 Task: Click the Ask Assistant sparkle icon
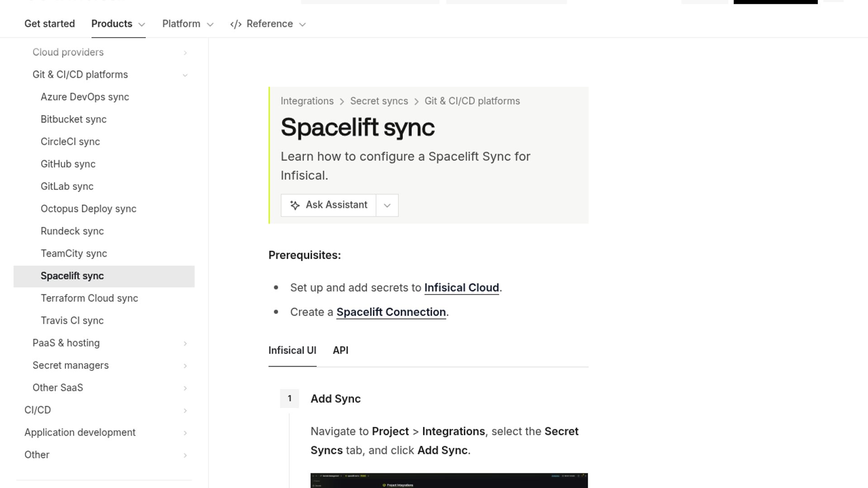pos(295,205)
